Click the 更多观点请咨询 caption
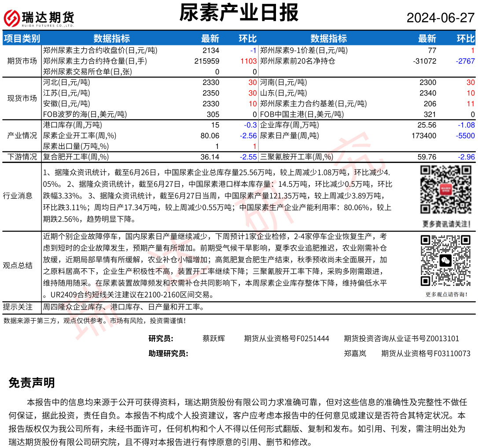478x448 pixels. [x=445, y=294]
